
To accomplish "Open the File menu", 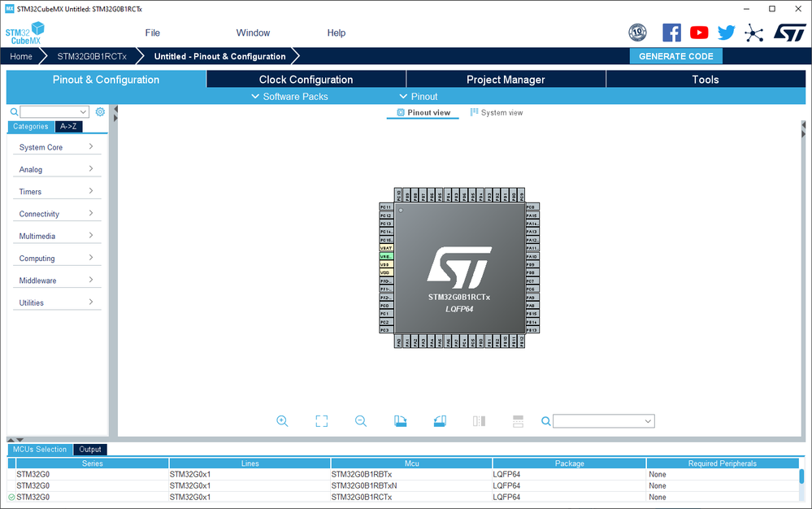I will pyautogui.click(x=152, y=33).
